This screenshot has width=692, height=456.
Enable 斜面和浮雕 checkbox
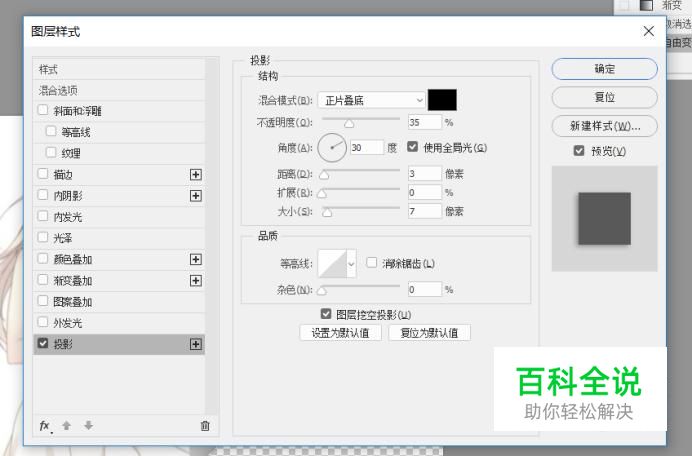(43, 109)
